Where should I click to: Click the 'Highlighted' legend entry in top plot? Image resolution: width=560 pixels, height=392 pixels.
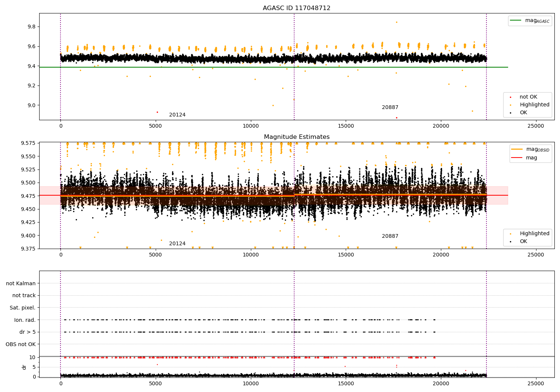point(534,105)
